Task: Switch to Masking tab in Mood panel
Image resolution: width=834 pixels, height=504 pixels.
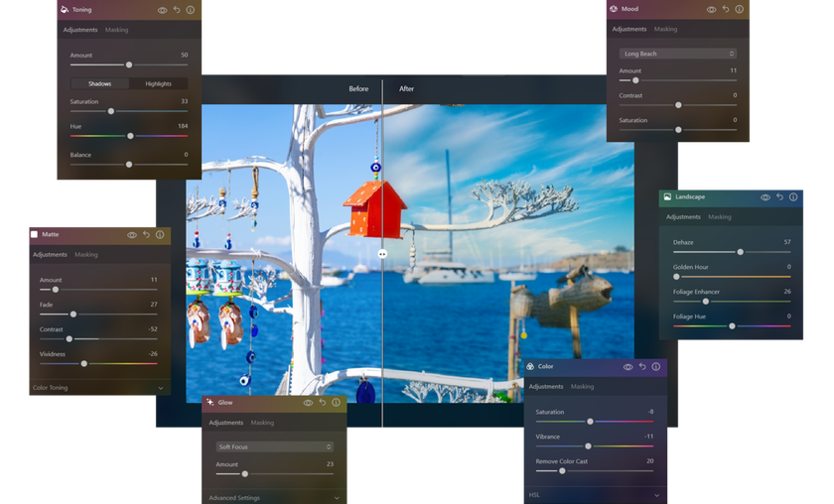Action: (x=665, y=29)
